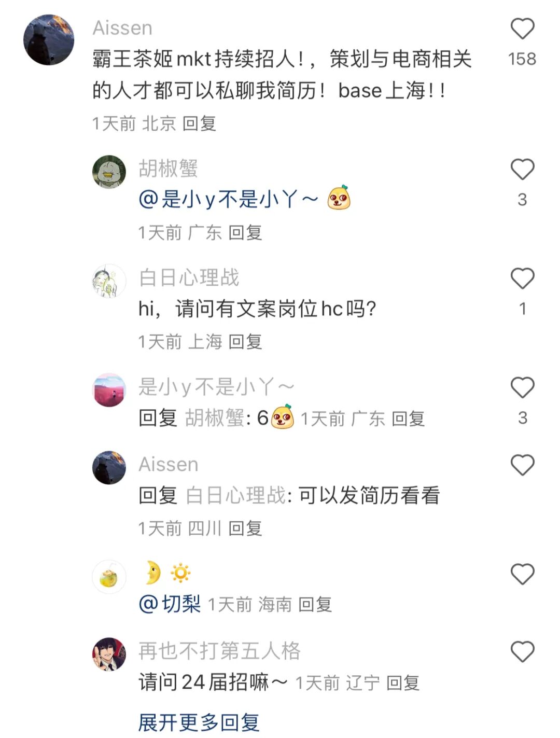Open 白日心理战's avatar
The width and height of the screenshot is (560, 738).
tap(109, 281)
